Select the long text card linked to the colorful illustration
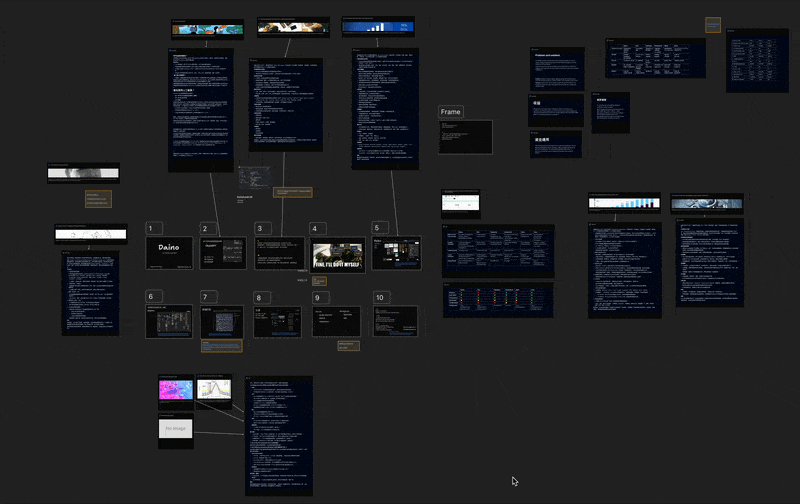The width and height of the screenshot is (800, 504). 201,110
